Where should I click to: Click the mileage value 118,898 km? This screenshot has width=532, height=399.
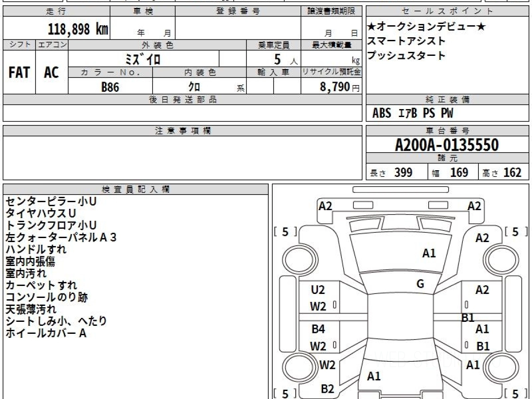[78, 29]
